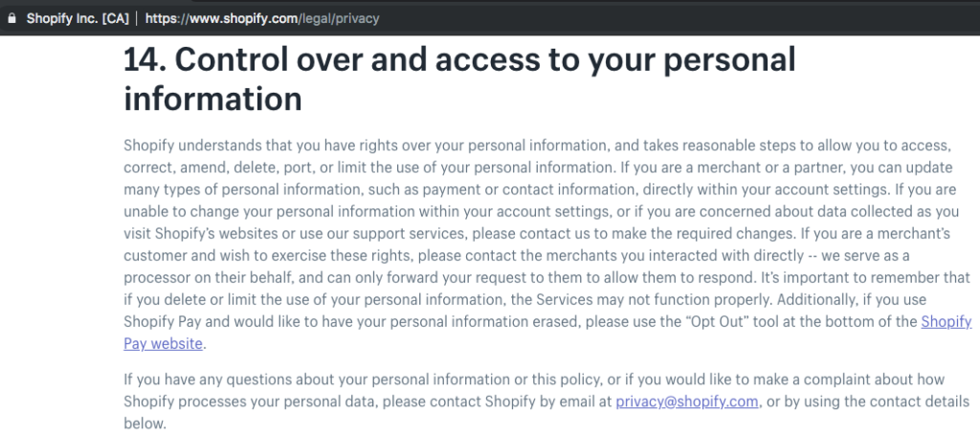Image resolution: width=980 pixels, height=436 pixels.
Task: Focus the address bar URL text
Action: [x=262, y=19]
